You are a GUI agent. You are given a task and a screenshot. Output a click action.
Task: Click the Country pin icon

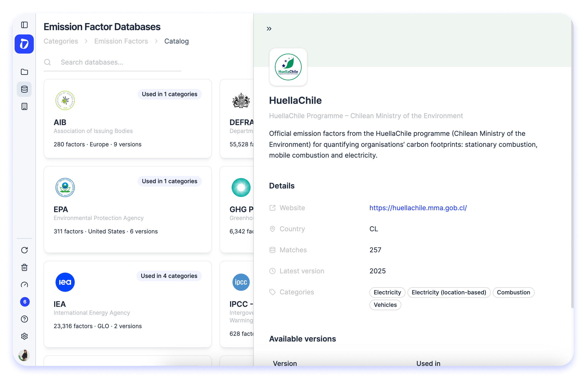point(273,229)
